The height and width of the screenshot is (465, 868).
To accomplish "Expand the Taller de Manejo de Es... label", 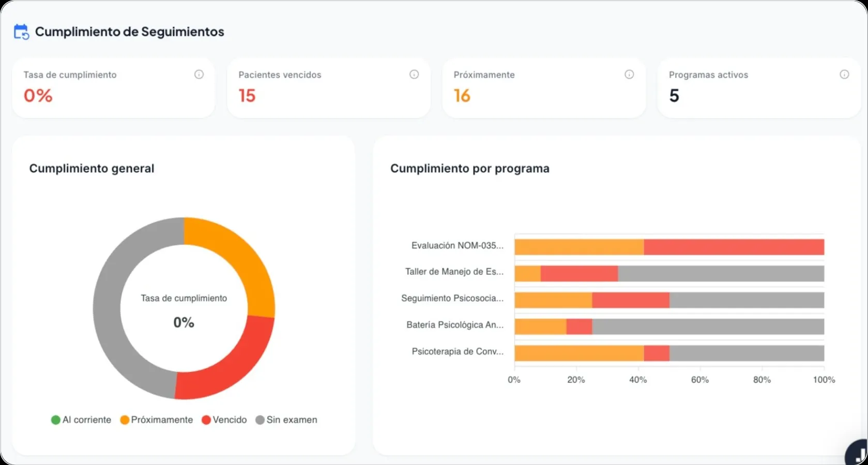I will tap(453, 271).
